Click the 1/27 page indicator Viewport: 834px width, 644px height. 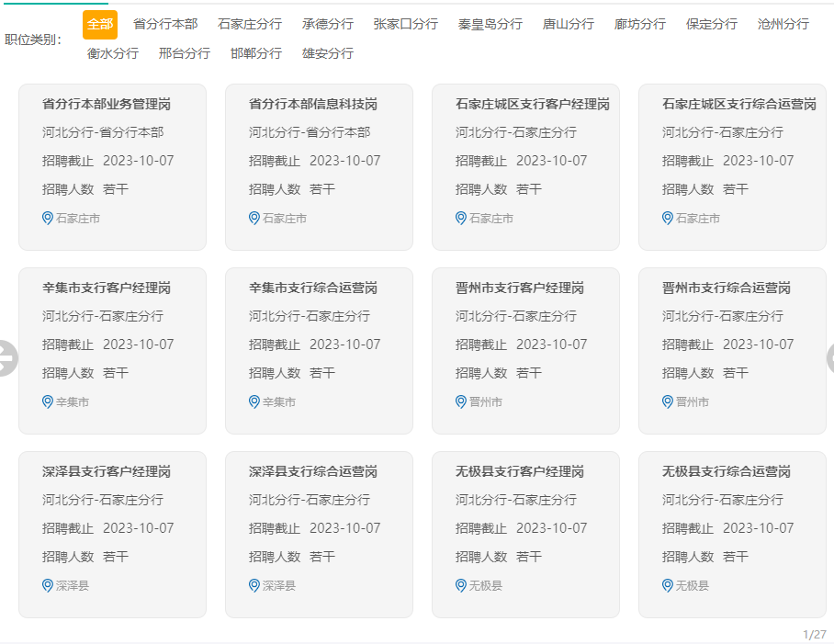tap(815, 635)
